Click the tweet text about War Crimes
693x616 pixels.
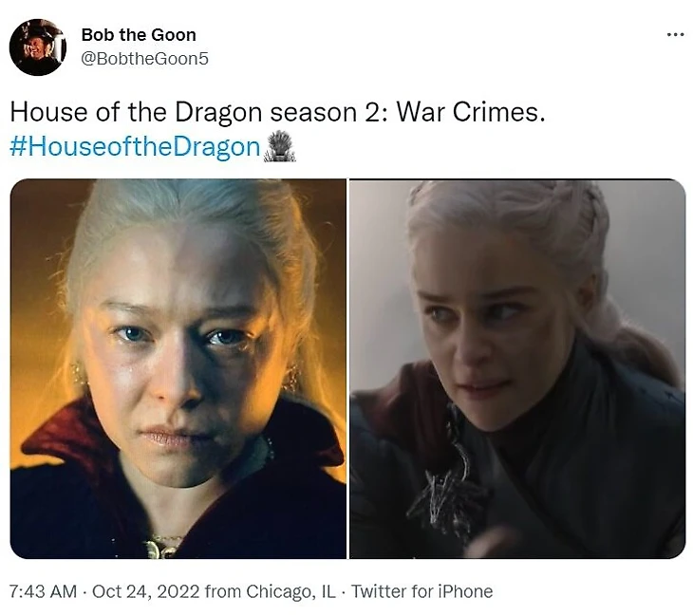(x=277, y=113)
